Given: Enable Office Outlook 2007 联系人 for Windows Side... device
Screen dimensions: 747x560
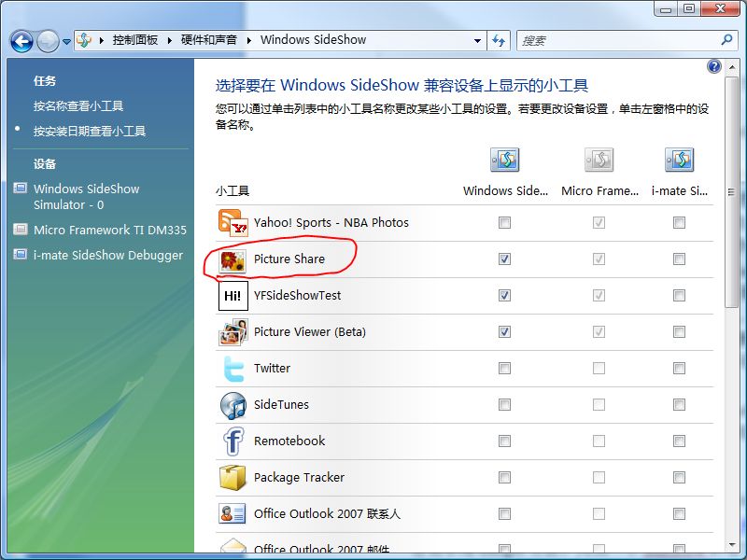Looking at the screenshot, I should pyautogui.click(x=504, y=514).
